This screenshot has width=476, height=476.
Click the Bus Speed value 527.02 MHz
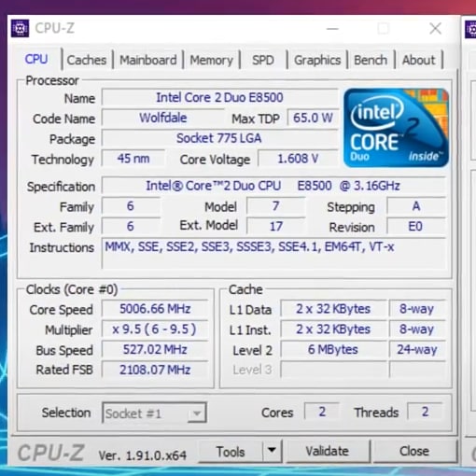click(155, 349)
